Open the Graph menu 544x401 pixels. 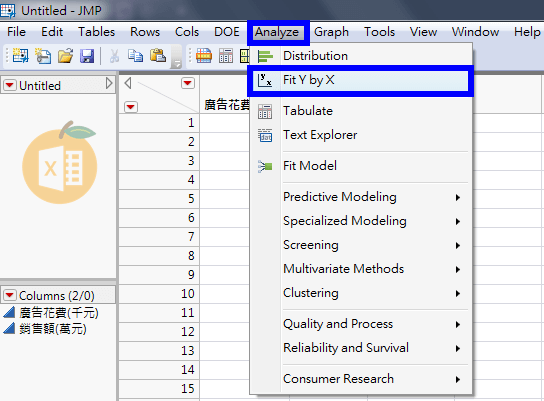tap(331, 32)
